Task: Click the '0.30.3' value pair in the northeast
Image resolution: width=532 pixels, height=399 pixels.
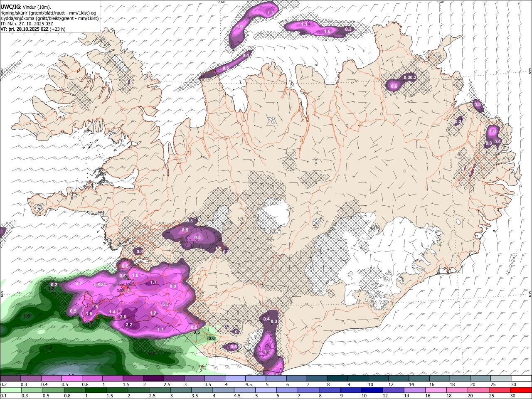Action: (x=410, y=78)
